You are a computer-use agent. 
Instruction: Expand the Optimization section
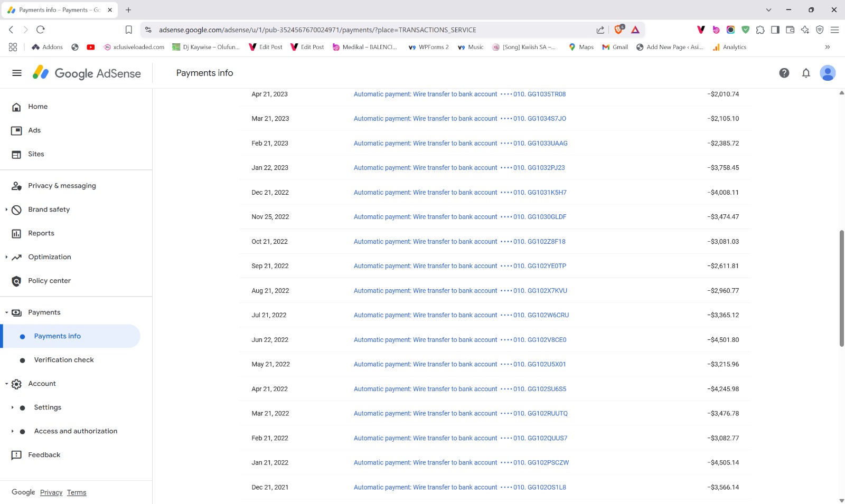pos(6,257)
